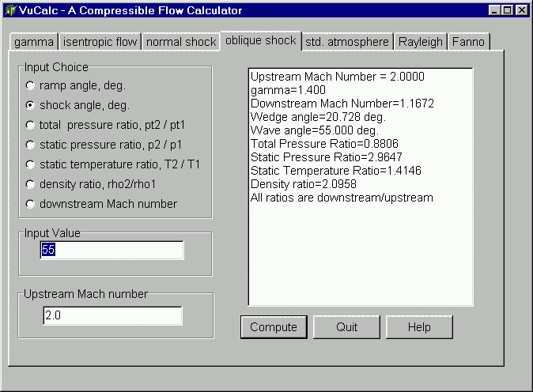Focus the Upstream Mach number field
Screen dimensions: 533x392
[112, 315]
